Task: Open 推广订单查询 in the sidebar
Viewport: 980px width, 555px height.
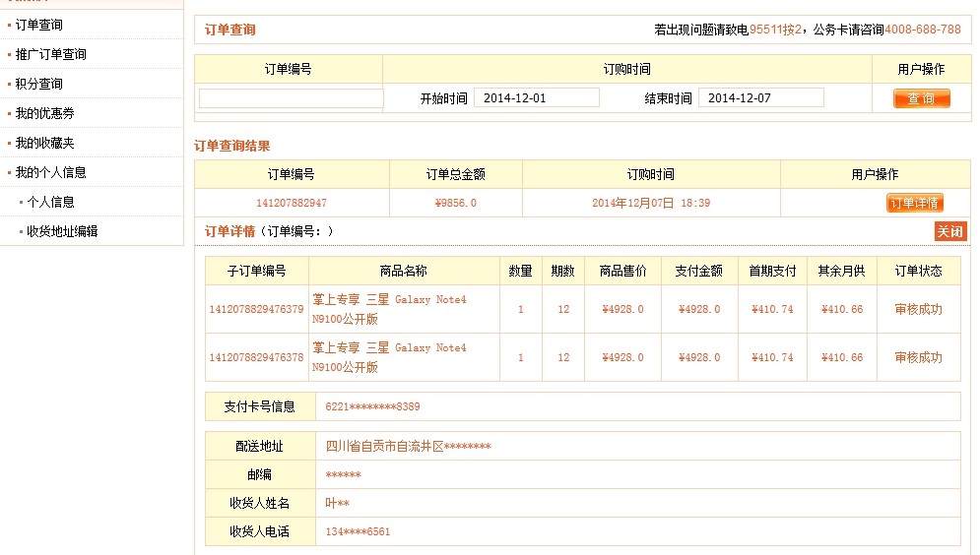Action: tap(50, 54)
